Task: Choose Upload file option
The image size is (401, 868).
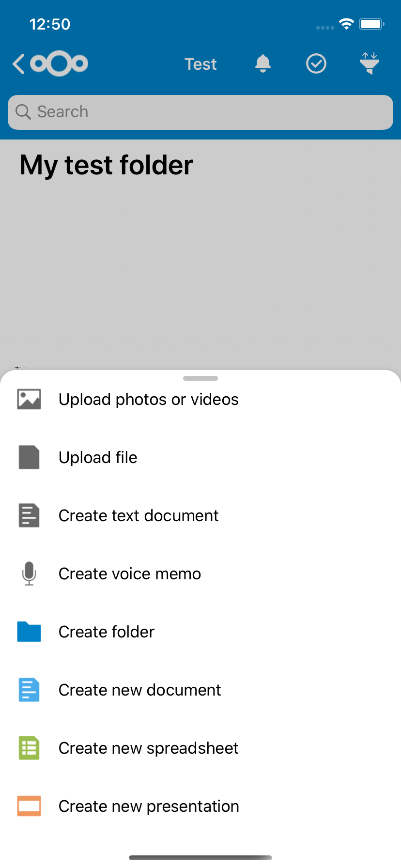Action: 98,457
